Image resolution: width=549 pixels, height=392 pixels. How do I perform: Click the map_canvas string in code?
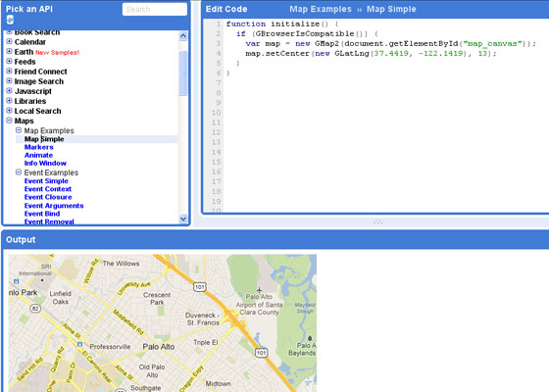click(x=492, y=43)
